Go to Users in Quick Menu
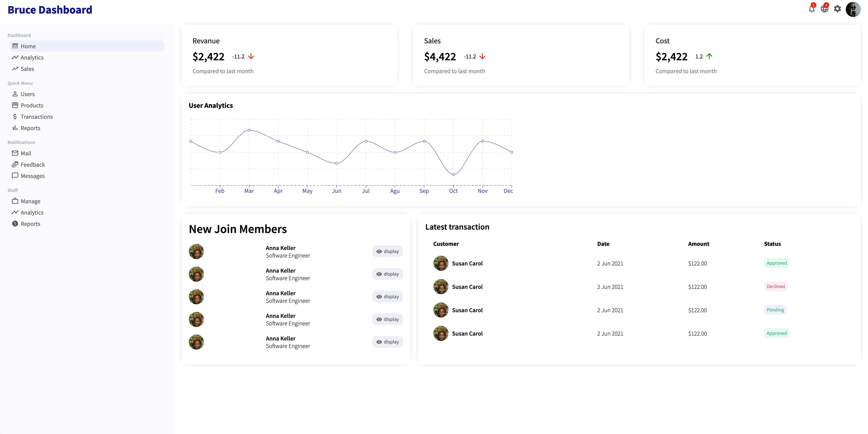Screen dimensions: 868x434 point(87,94)
